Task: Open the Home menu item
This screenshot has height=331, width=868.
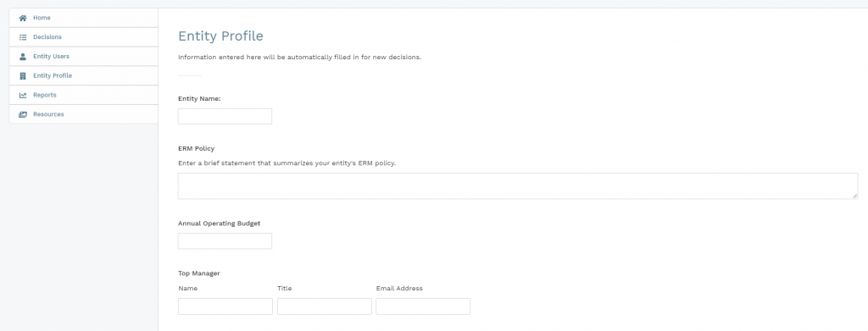Action: [x=84, y=18]
